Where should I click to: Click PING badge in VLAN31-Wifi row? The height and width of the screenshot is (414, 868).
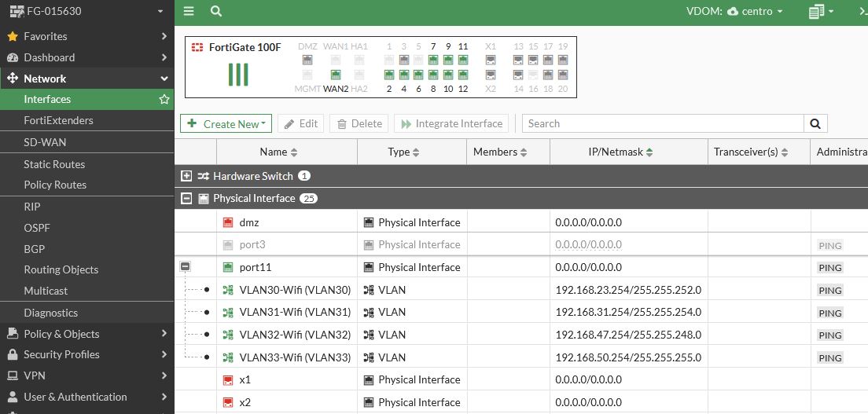point(829,313)
